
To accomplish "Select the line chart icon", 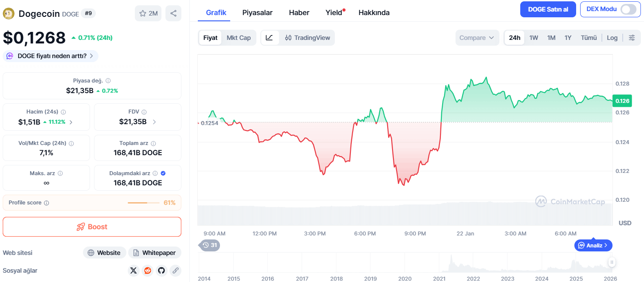I will tap(270, 38).
